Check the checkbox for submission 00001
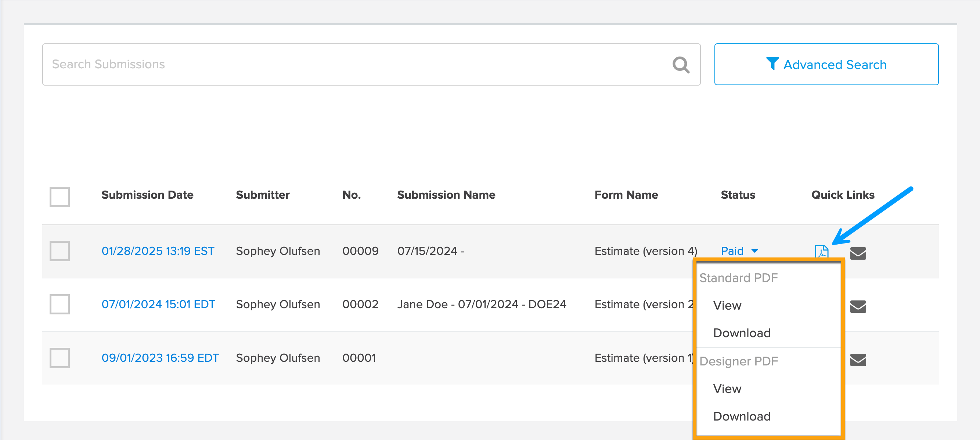This screenshot has width=980, height=440. click(x=60, y=358)
